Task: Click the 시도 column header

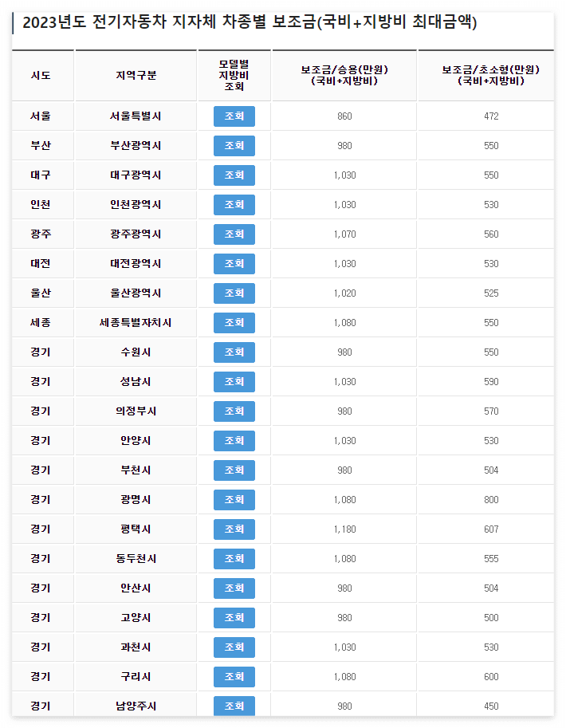Action: tap(42, 75)
